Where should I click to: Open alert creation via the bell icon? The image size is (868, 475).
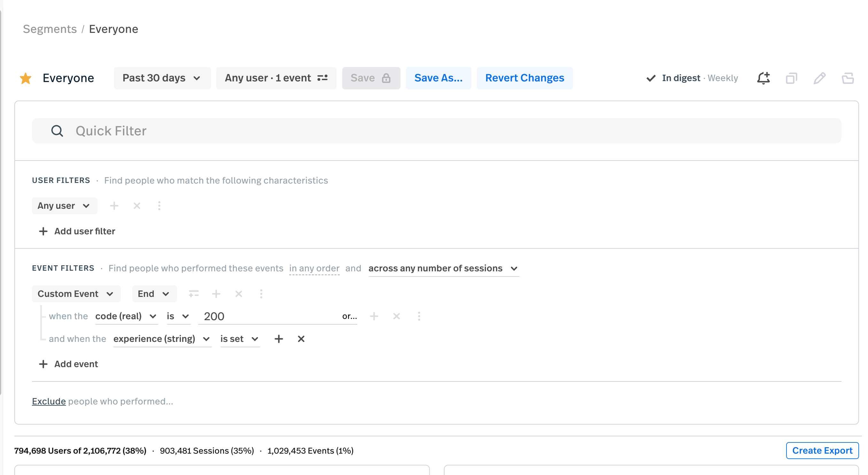click(x=763, y=78)
